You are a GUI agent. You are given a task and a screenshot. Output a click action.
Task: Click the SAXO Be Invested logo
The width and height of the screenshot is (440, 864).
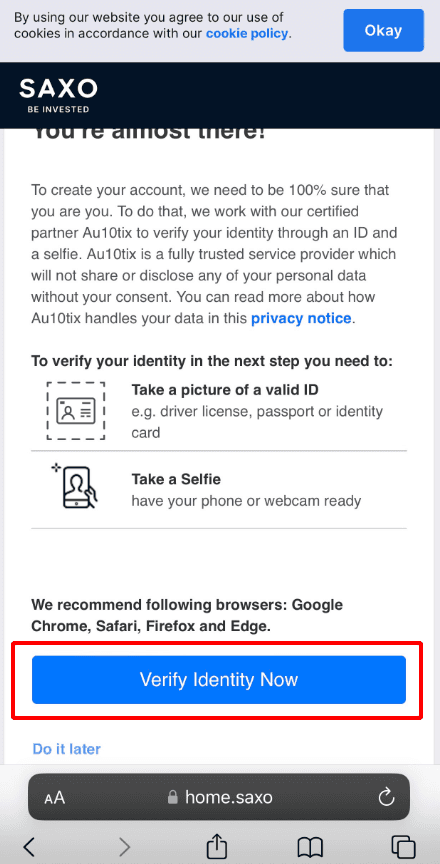(58, 95)
